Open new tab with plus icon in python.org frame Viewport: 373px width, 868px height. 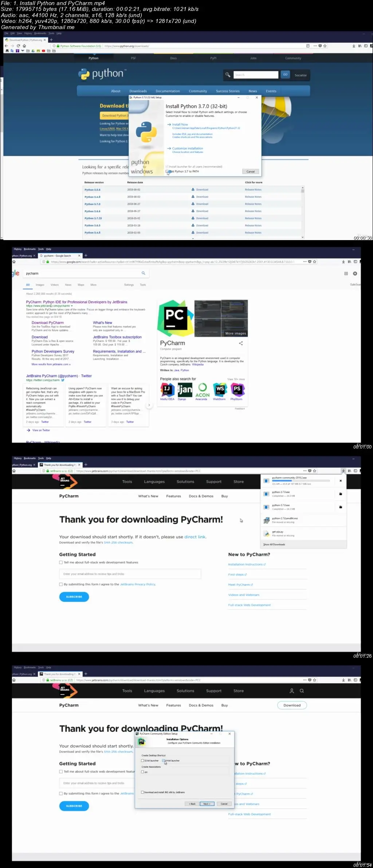point(51,40)
